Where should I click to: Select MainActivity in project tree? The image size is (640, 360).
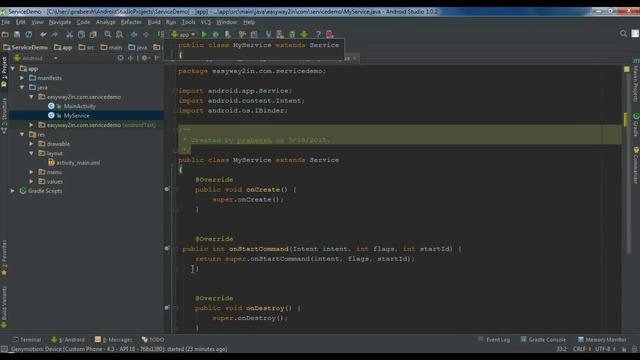[79, 106]
